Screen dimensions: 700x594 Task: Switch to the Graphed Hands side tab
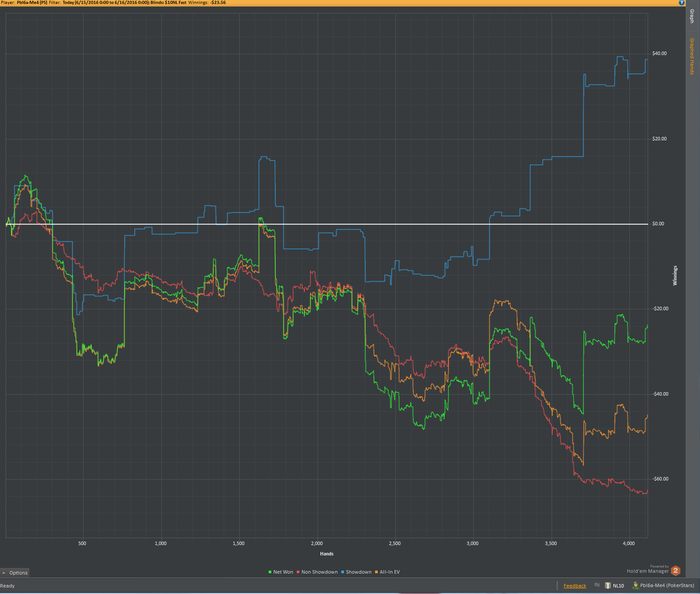692,56
